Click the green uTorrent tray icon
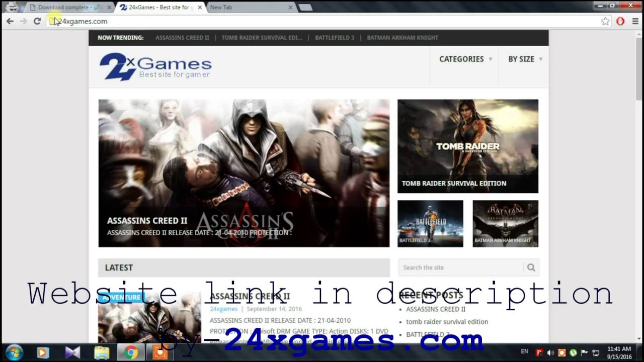This screenshot has width=644, height=362. [x=573, y=353]
